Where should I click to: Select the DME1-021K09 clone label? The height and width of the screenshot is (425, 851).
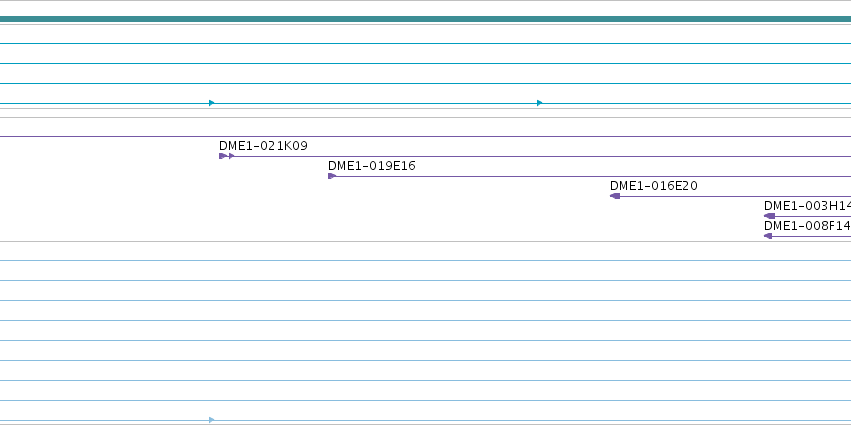(263, 146)
